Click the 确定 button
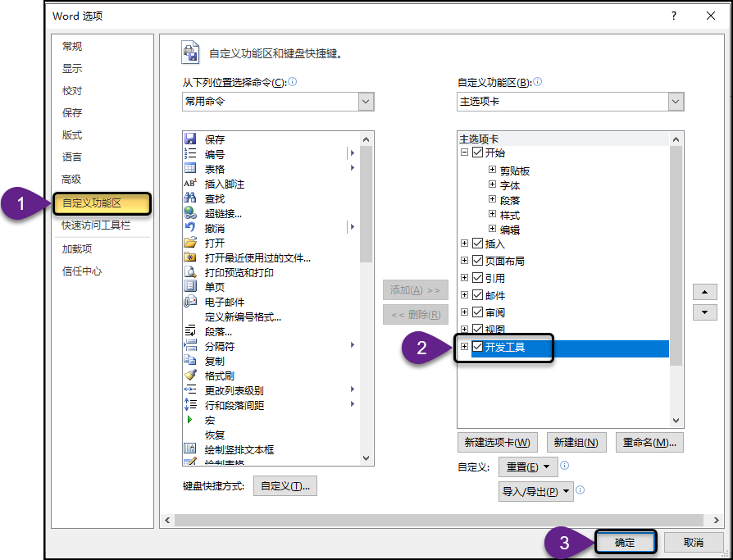 coord(625,542)
